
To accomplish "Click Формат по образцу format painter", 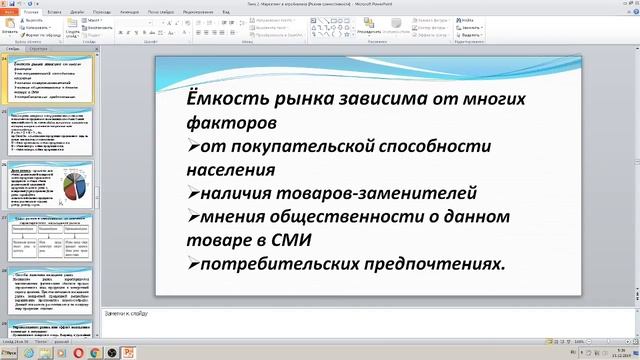I will pyautogui.click(x=41, y=35).
